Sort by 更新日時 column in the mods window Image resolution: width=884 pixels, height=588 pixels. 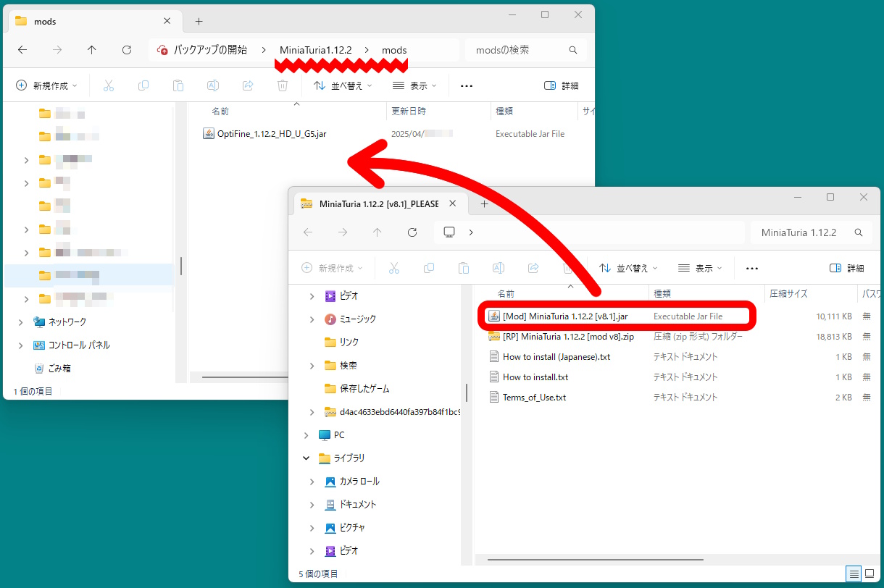[x=409, y=112]
